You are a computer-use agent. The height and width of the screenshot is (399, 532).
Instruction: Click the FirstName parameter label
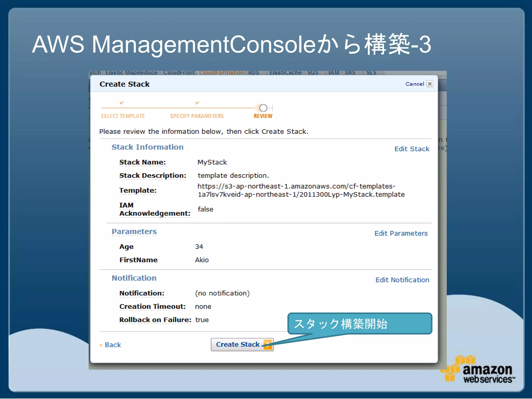coord(138,260)
